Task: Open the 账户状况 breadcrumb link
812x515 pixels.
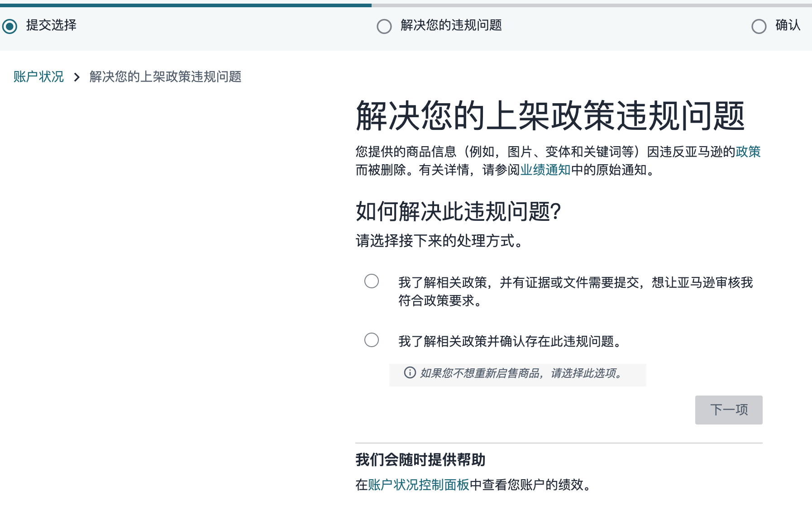Action: tap(38, 76)
